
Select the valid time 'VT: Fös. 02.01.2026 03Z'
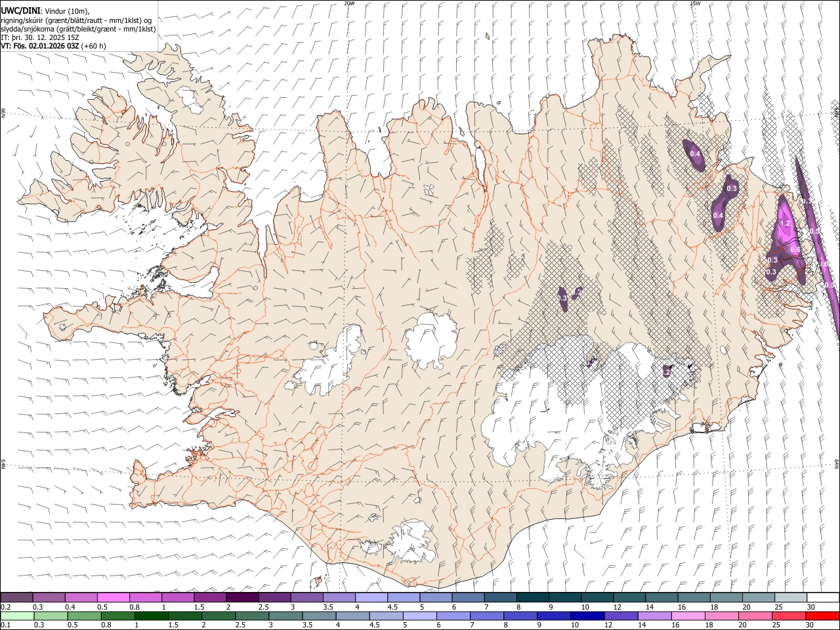[x=40, y=46]
